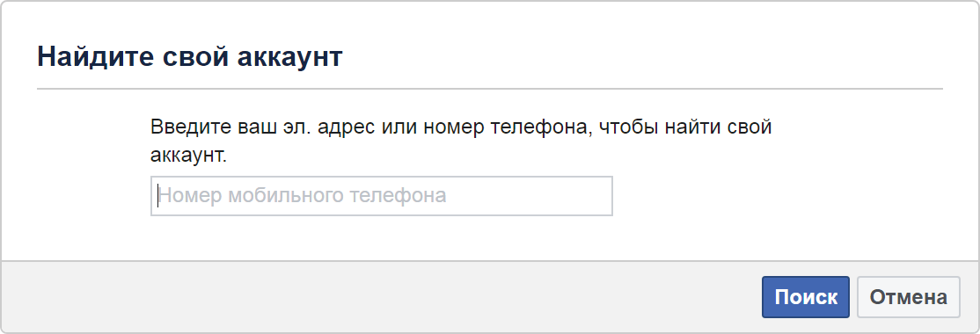The width and height of the screenshot is (980, 334).
Task: Click the placeholder text Номер мобильного телефона
Action: click(x=303, y=196)
